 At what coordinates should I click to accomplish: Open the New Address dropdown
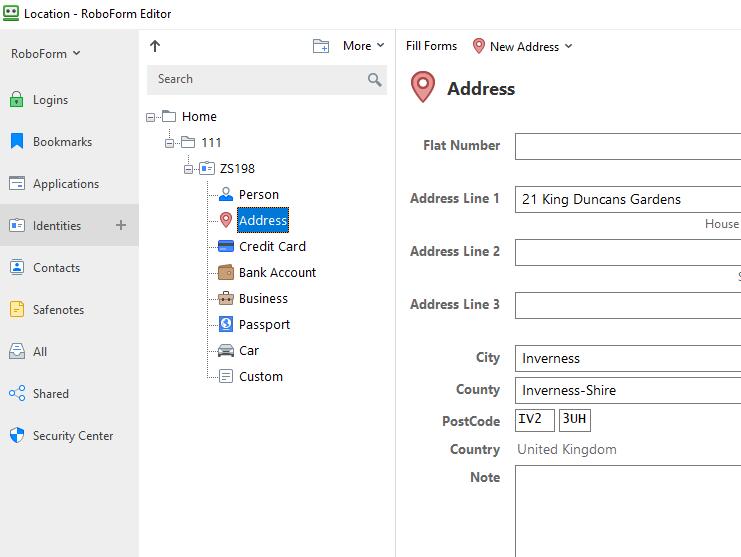click(523, 46)
